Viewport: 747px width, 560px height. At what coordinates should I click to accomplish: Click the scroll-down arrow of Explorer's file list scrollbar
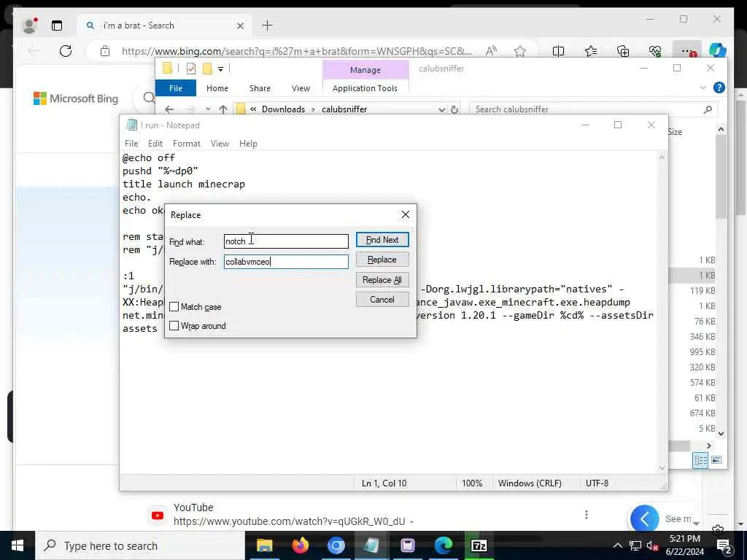[x=721, y=433]
